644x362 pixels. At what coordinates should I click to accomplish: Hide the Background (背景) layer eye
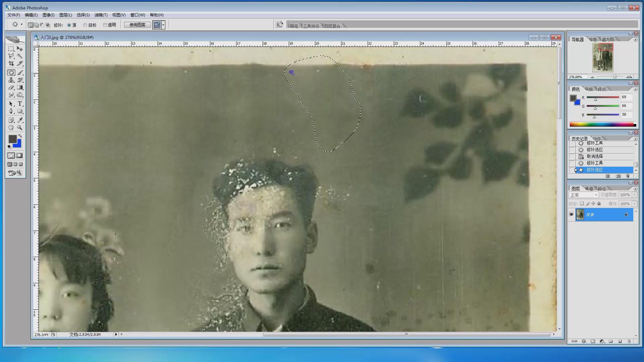(x=571, y=215)
